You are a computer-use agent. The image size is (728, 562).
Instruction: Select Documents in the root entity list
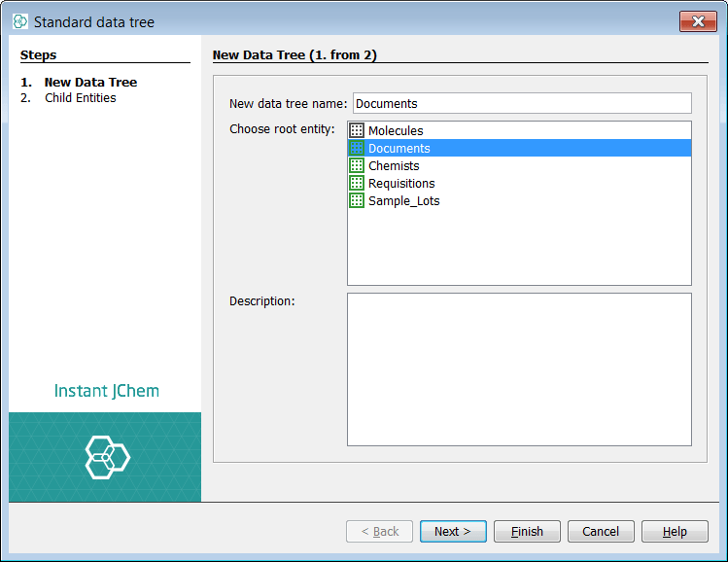tap(399, 148)
